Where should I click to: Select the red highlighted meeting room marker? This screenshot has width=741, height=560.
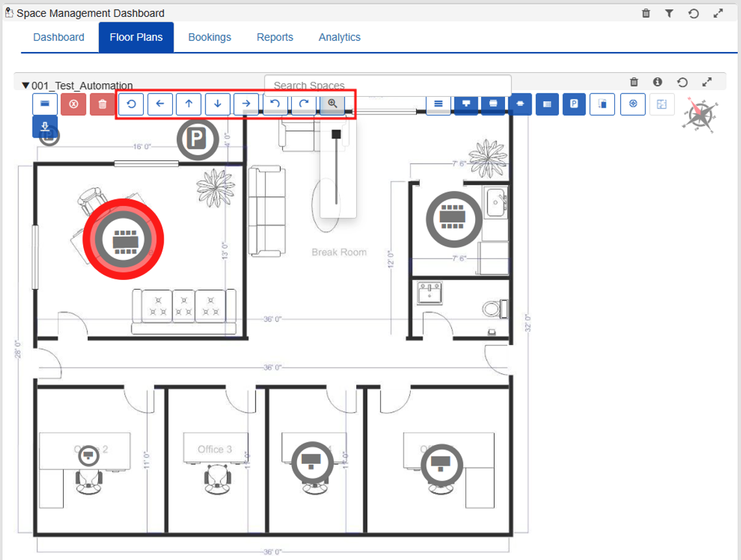click(123, 239)
